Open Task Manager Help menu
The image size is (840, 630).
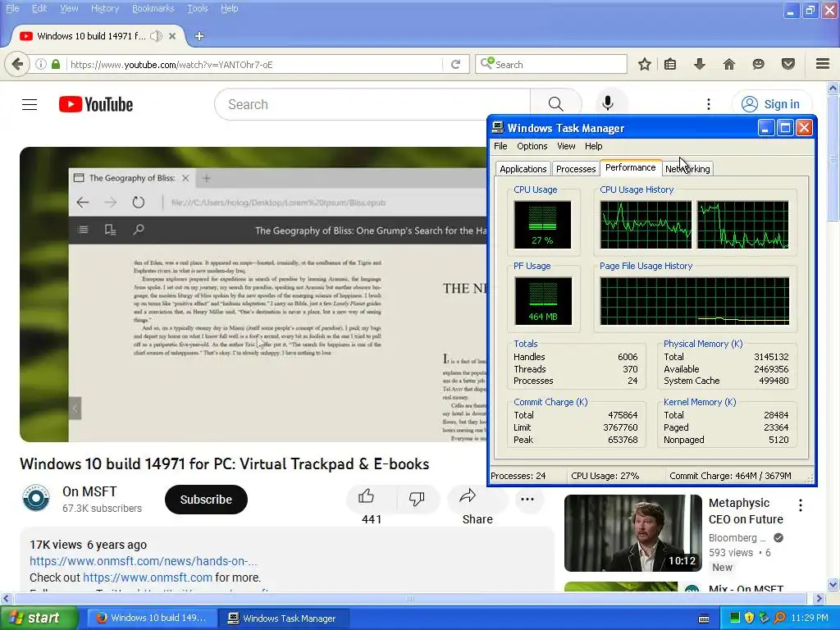594,146
